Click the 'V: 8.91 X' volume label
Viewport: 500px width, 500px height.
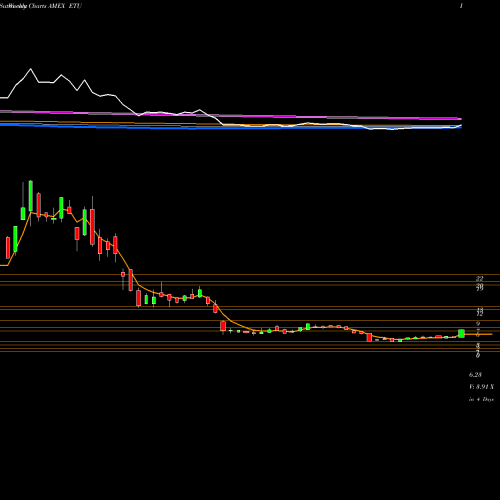[481, 387]
